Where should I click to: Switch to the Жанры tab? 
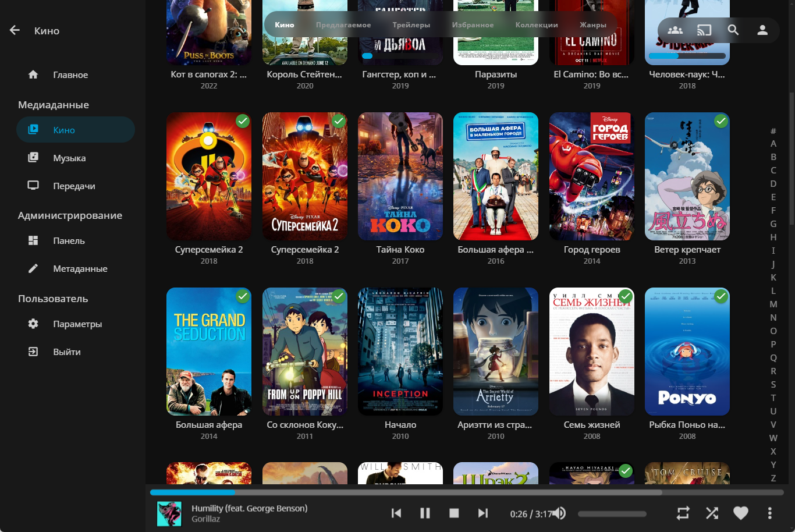coord(593,25)
